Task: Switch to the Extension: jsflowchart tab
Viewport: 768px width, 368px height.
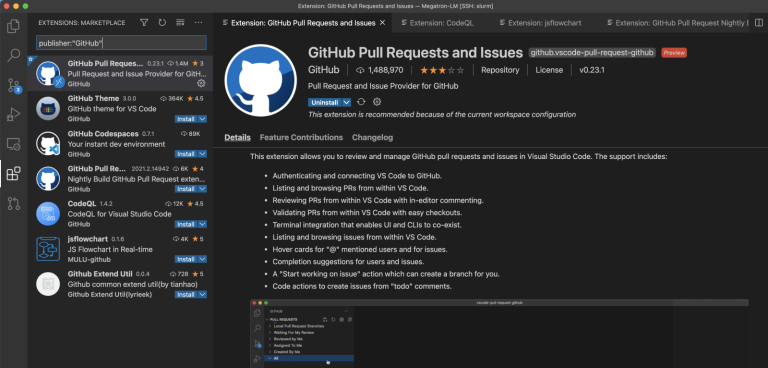Action: [544, 23]
